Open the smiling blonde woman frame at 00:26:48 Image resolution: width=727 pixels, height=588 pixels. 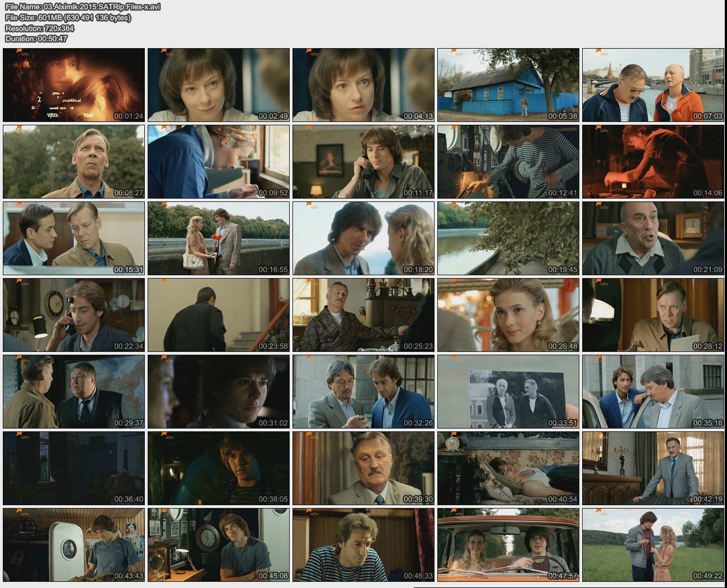point(508,315)
